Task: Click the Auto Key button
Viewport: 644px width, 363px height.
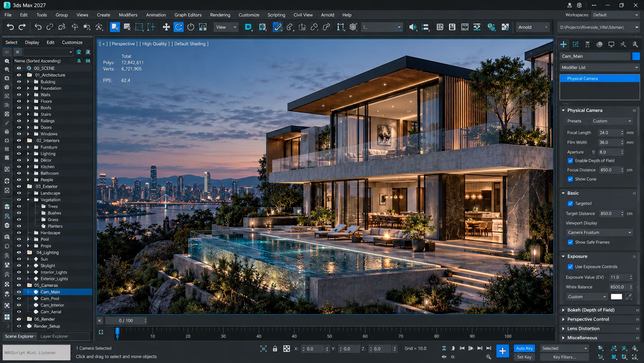Action: pos(524,348)
